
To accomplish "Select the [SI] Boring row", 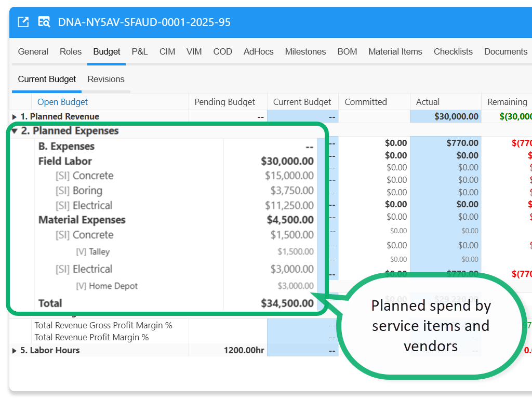I will pyautogui.click(x=79, y=191).
